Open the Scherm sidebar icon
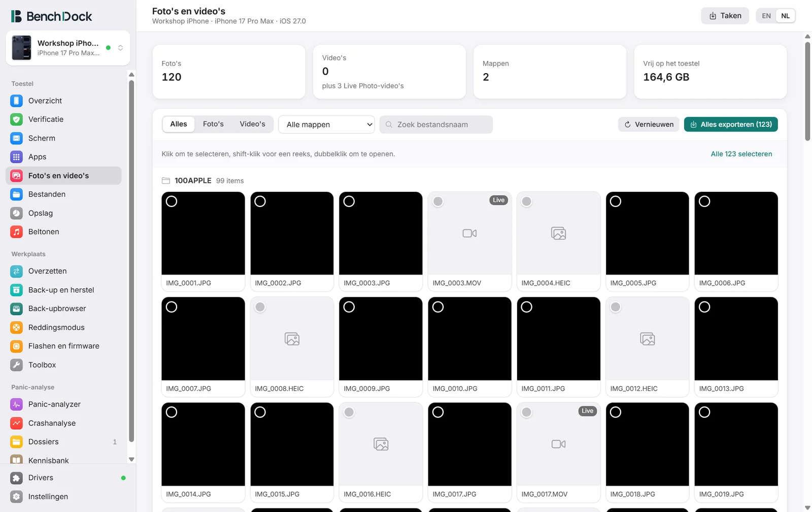Screen dimensions: 812x512 (x=16, y=138)
